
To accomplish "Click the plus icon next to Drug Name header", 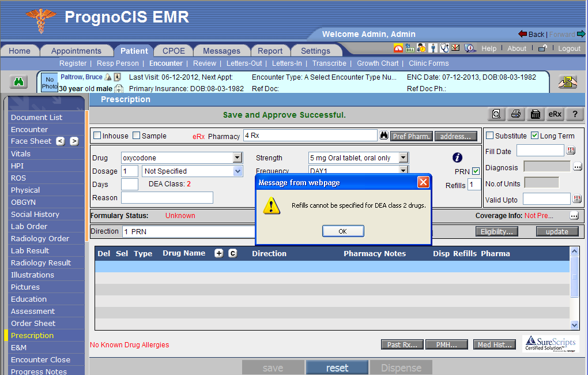I will [219, 253].
